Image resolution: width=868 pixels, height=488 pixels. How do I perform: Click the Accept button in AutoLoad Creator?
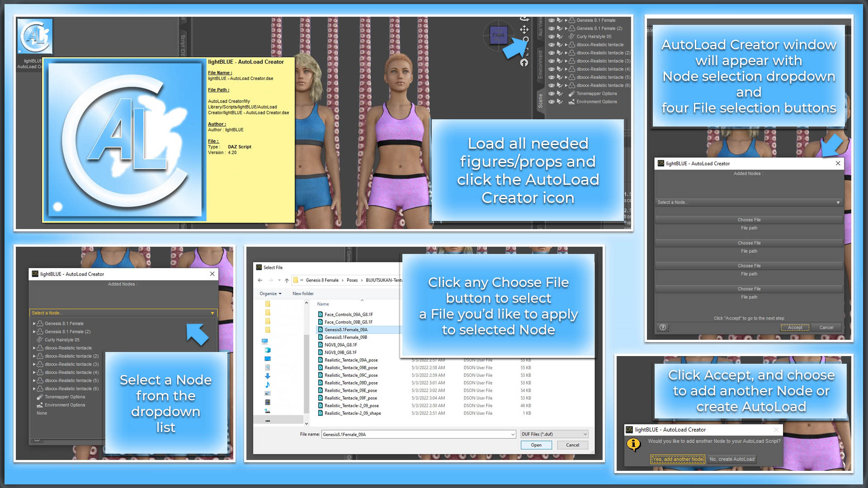pos(795,328)
